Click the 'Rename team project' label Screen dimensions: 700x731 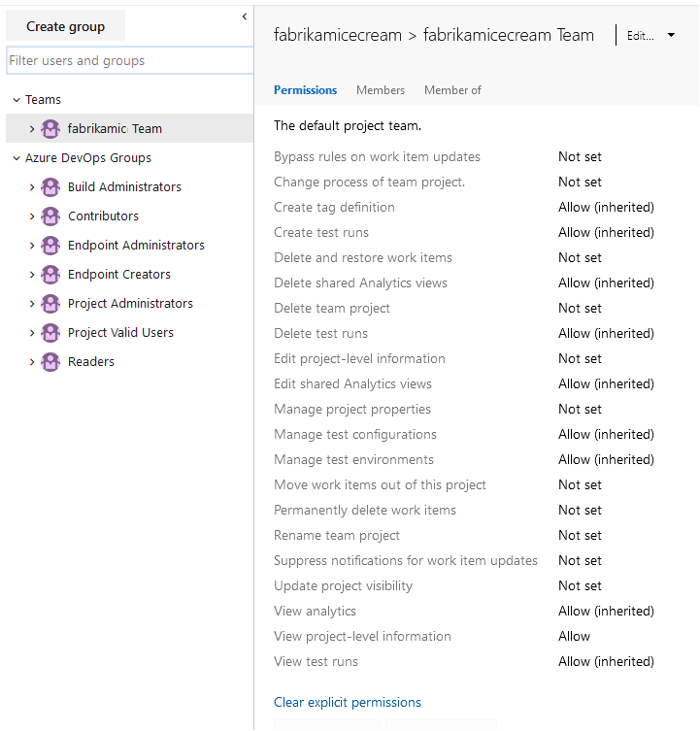coord(336,535)
